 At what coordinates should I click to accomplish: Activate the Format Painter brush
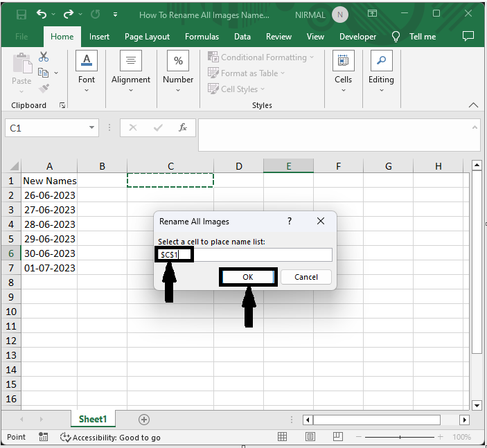(x=44, y=89)
